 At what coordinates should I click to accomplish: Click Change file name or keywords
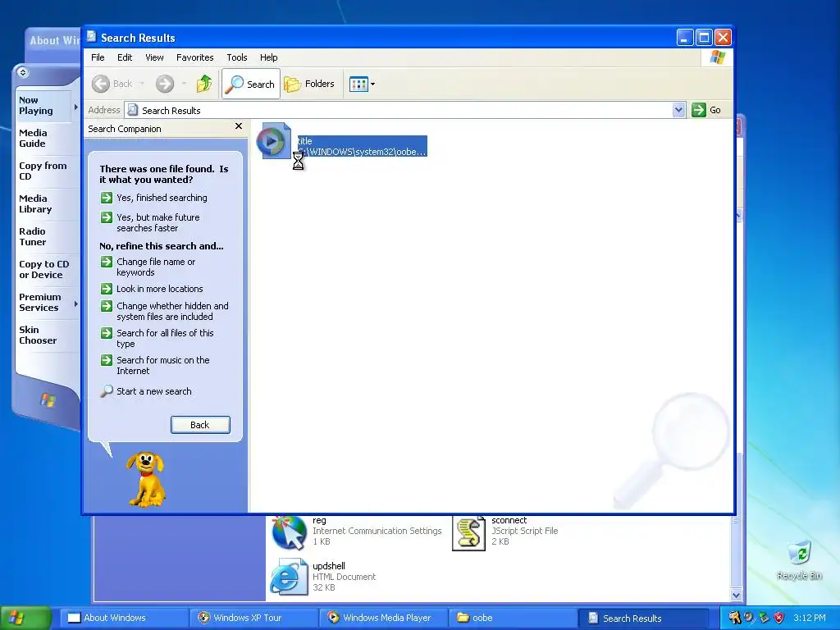pyautogui.click(x=156, y=267)
